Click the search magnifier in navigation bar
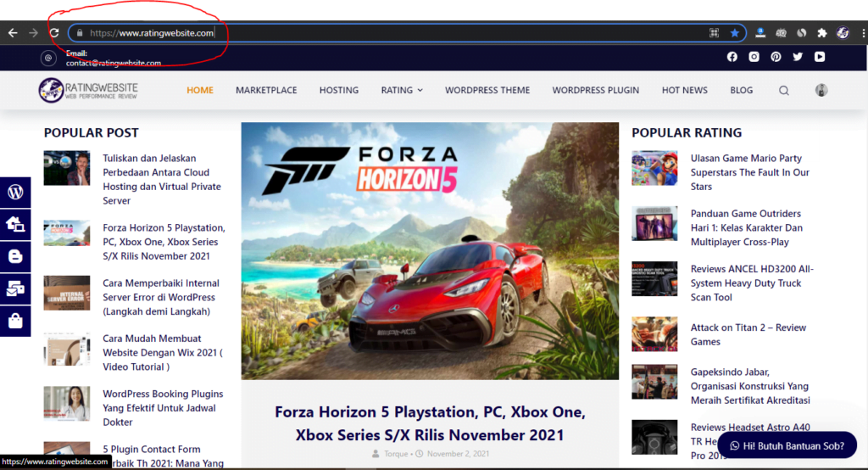868x470 pixels. point(783,91)
